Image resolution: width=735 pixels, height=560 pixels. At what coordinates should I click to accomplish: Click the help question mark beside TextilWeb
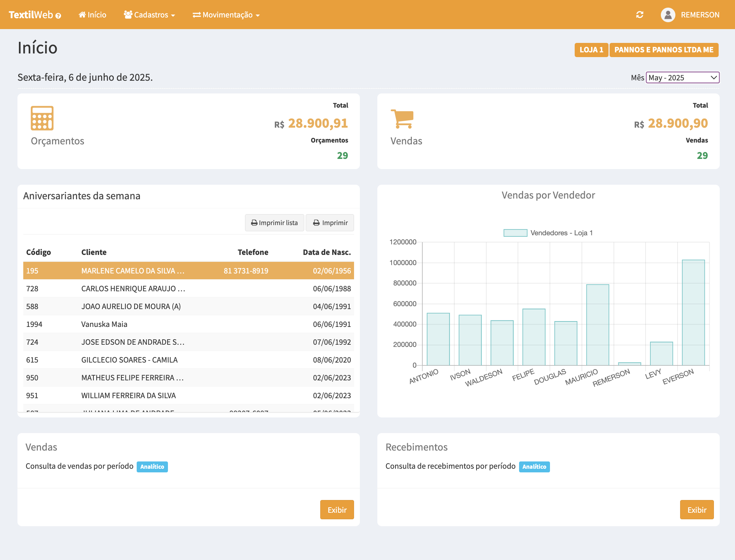click(58, 16)
